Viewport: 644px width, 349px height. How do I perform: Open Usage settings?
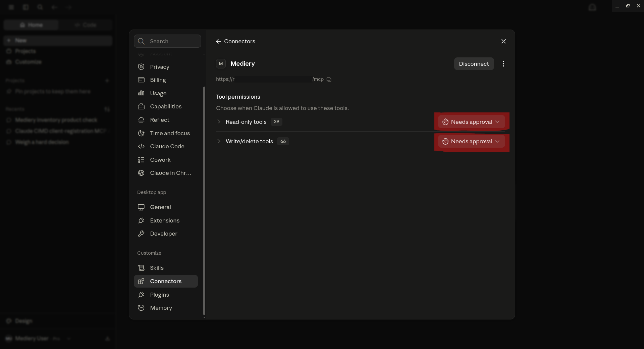click(166, 93)
